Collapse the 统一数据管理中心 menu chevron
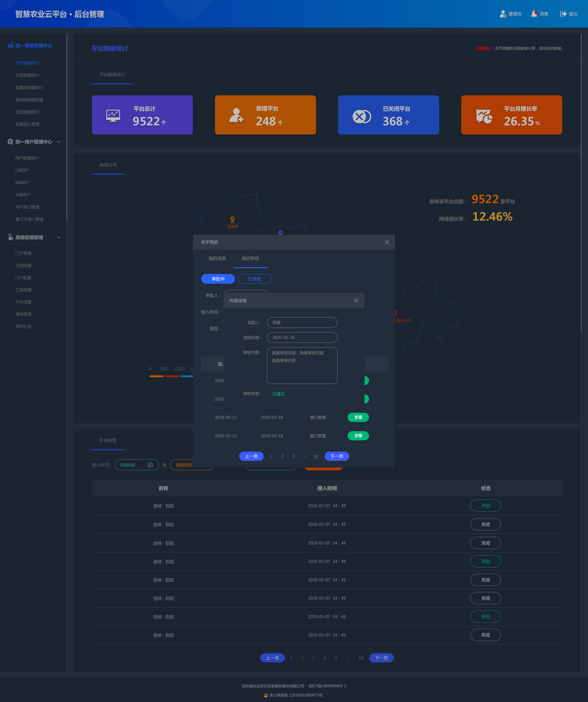588x702 pixels. 59,45
